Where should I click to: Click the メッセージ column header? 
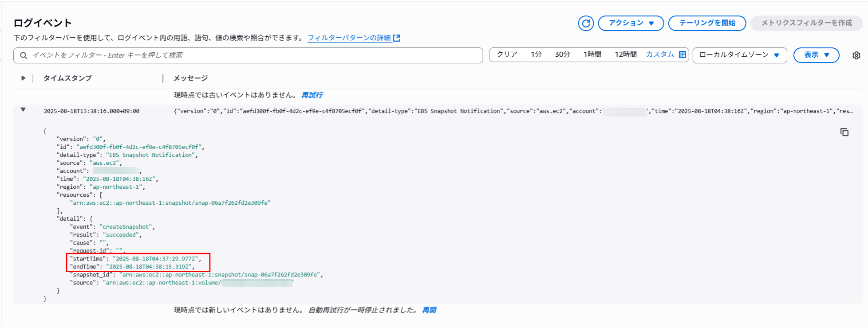(190, 78)
